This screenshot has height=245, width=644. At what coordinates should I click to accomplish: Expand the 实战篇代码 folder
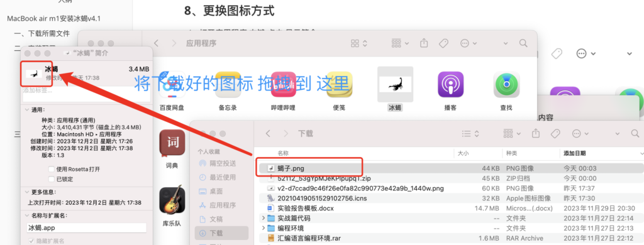[263, 219]
